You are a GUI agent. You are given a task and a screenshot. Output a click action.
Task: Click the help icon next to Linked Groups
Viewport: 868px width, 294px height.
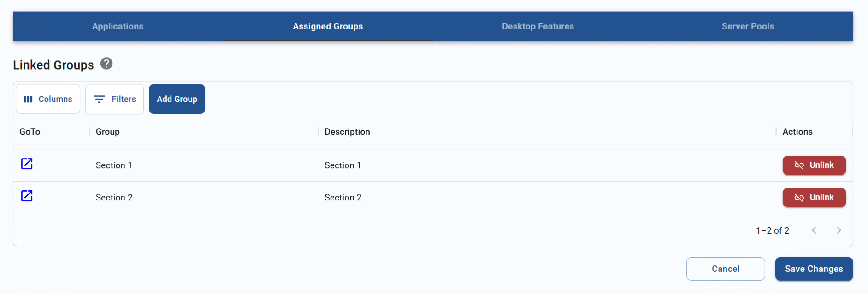[106, 64]
